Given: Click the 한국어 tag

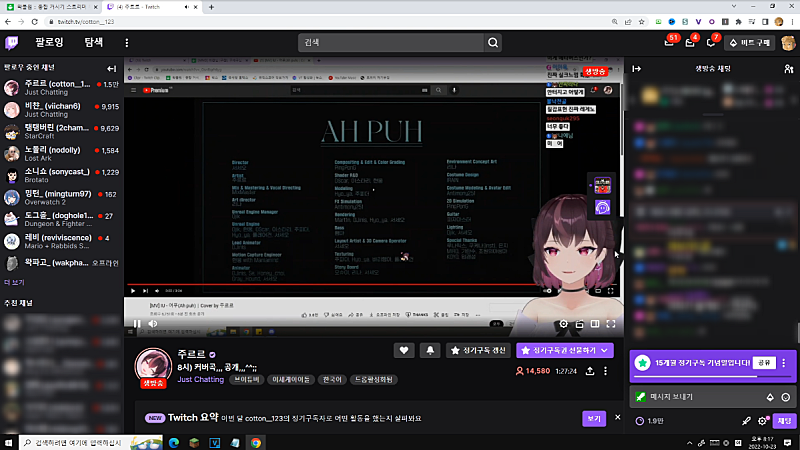Looking at the screenshot, I should (x=332, y=380).
